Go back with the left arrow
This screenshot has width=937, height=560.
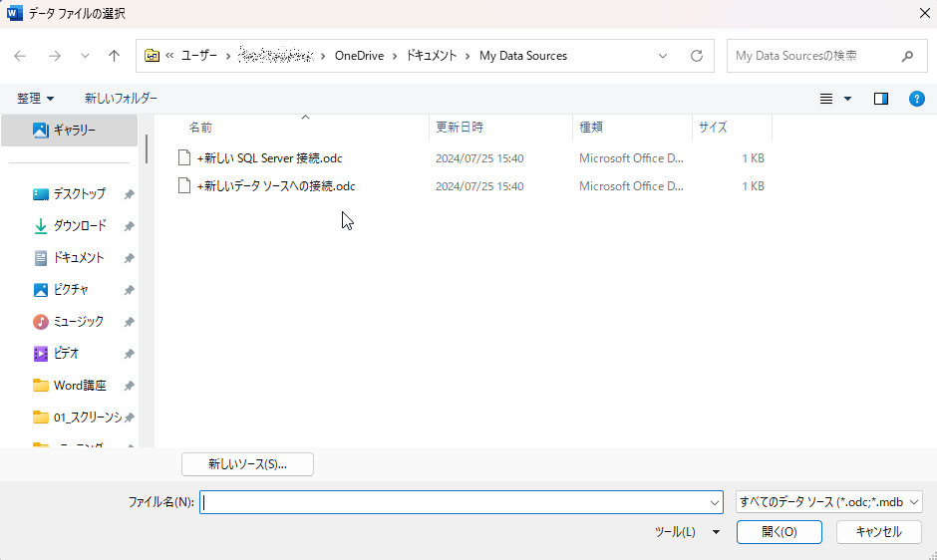pyautogui.click(x=20, y=56)
